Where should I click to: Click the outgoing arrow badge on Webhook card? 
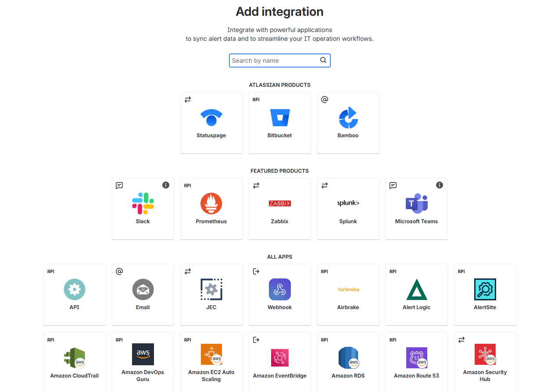(x=256, y=271)
